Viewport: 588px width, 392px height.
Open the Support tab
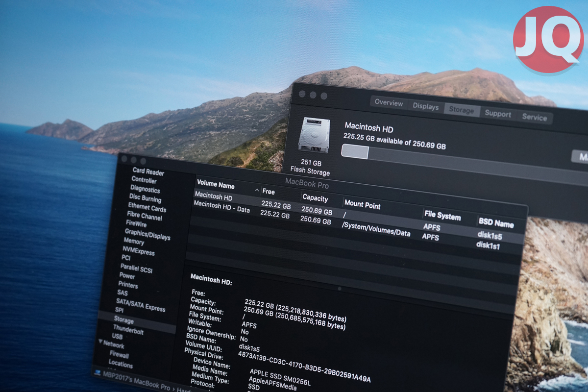tap(498, 114)
